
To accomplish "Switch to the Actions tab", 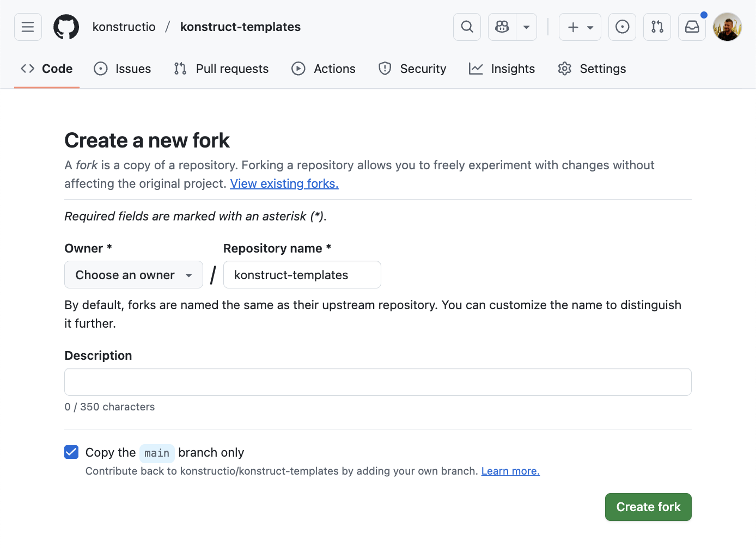I will [324, 69].
